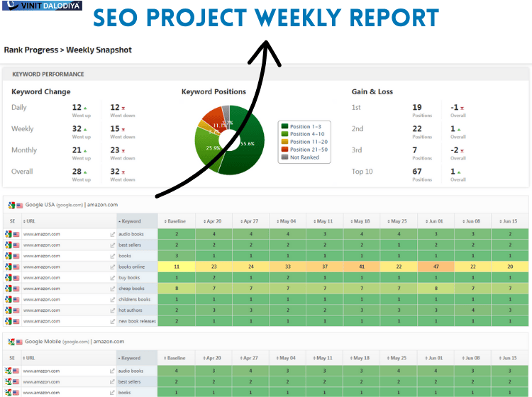Open www.amazon.com URL in audio books row
532x397 pixels.
42,234
